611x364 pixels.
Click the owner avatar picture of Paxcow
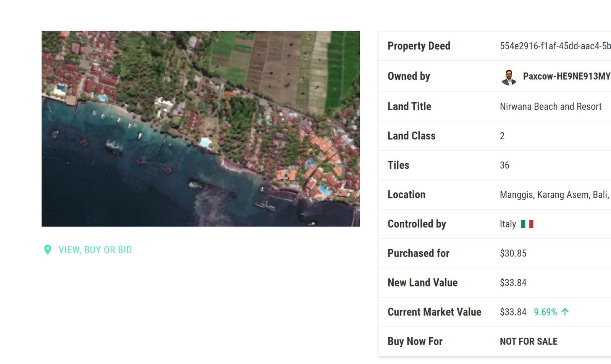(x=509, y=77)
